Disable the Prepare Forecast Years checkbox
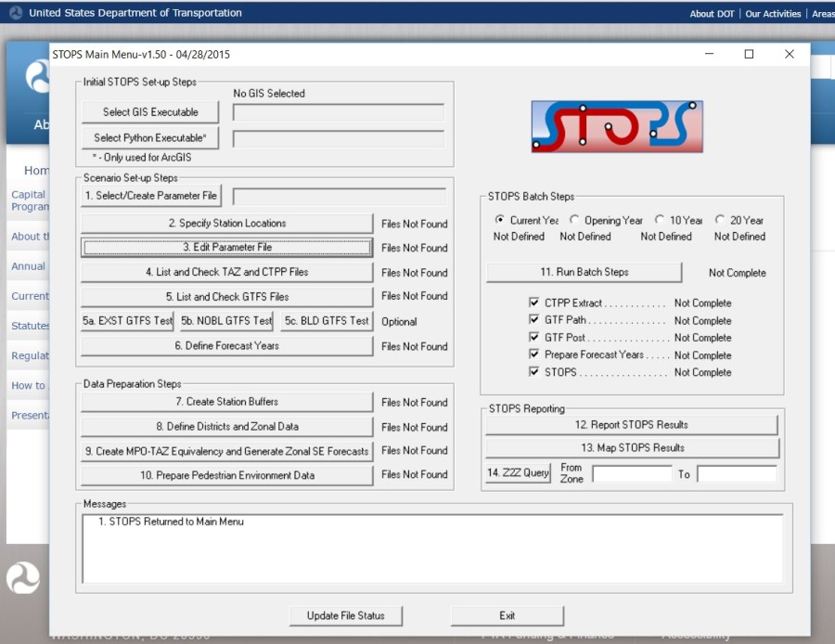 533,355
